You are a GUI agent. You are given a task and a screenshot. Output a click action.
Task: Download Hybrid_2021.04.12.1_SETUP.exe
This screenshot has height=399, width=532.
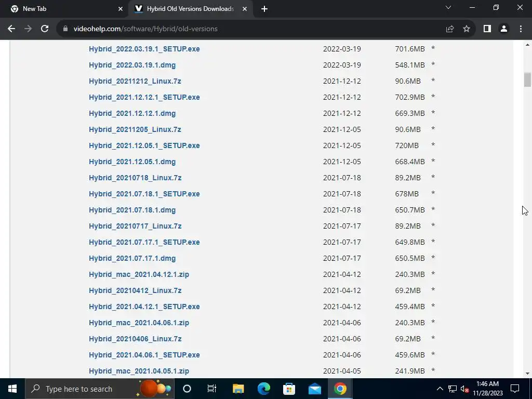[144, 307]
